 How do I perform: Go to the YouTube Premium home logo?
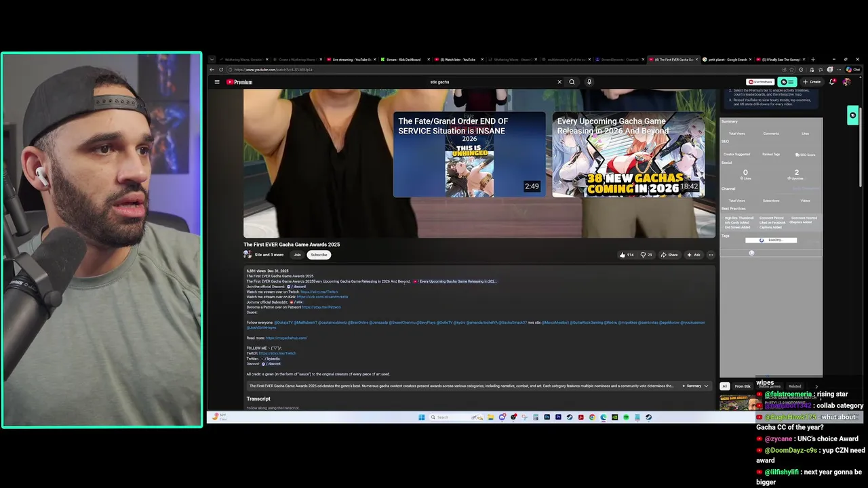point(239,82)
